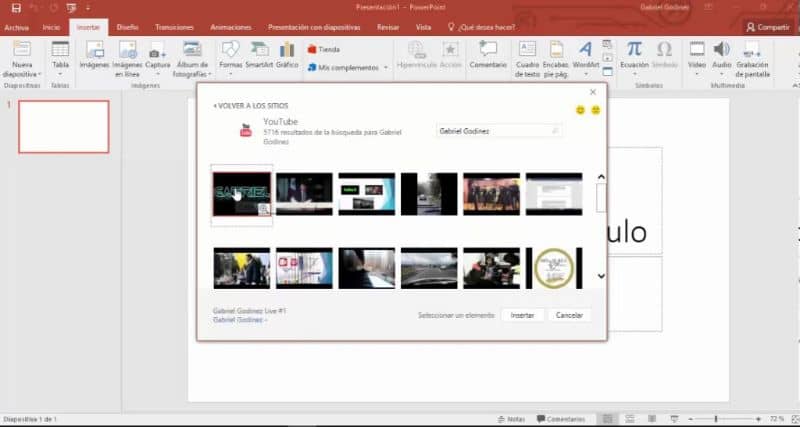Open Encabezado y pie de página

(x=556, y=59)
